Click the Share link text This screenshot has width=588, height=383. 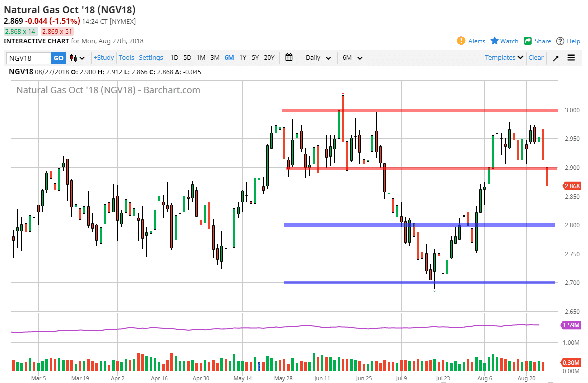coord(543,41)
